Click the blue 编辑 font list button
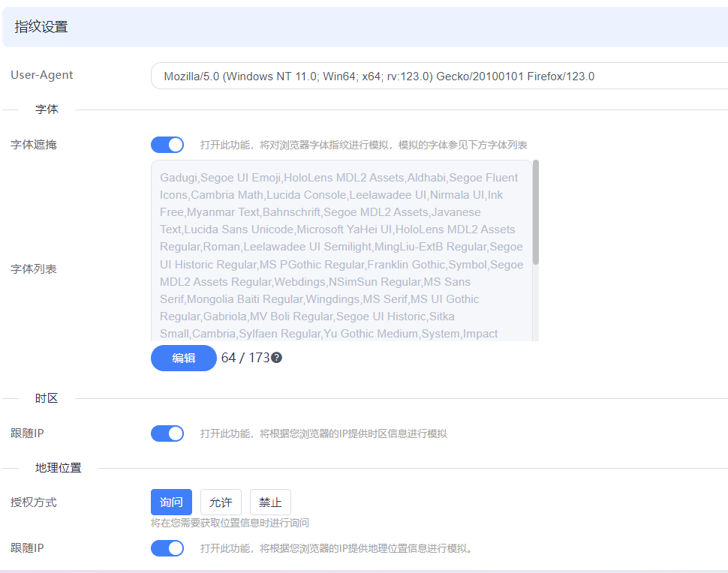Screen dimensions: 728x573 (184, 358)
